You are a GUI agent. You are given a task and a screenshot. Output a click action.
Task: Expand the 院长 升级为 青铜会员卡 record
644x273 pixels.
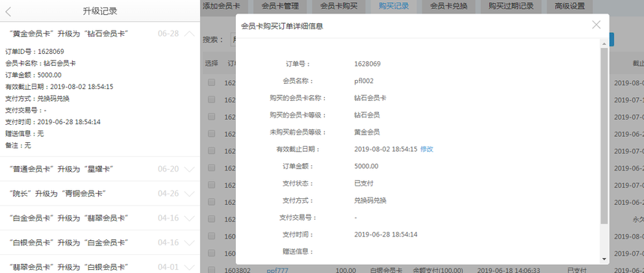click(189, 194)
